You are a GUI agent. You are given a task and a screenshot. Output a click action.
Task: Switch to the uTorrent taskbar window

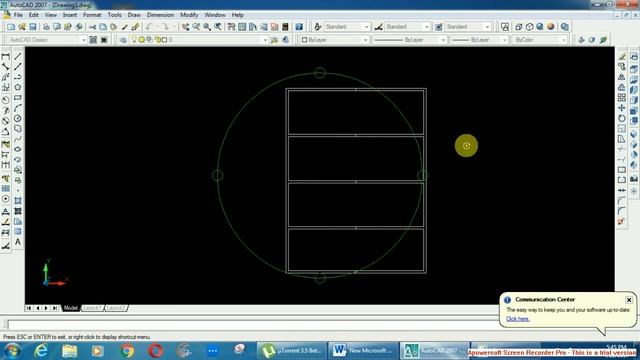(291, 351)
